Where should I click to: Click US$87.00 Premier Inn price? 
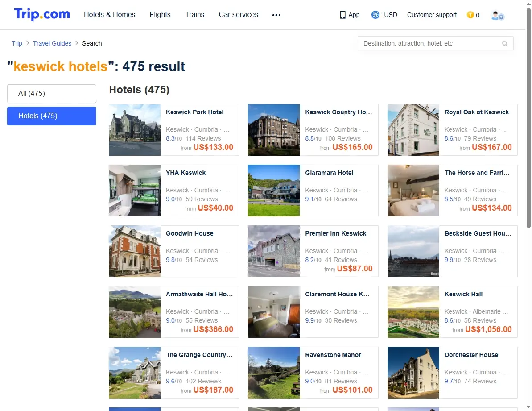(355, 269)
